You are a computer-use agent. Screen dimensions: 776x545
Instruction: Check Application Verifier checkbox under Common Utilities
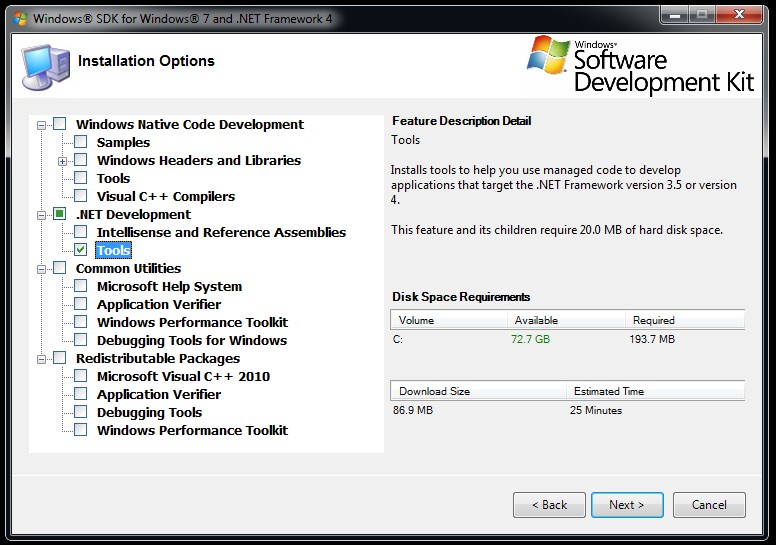pyautogui.click(x=81, y=304)
